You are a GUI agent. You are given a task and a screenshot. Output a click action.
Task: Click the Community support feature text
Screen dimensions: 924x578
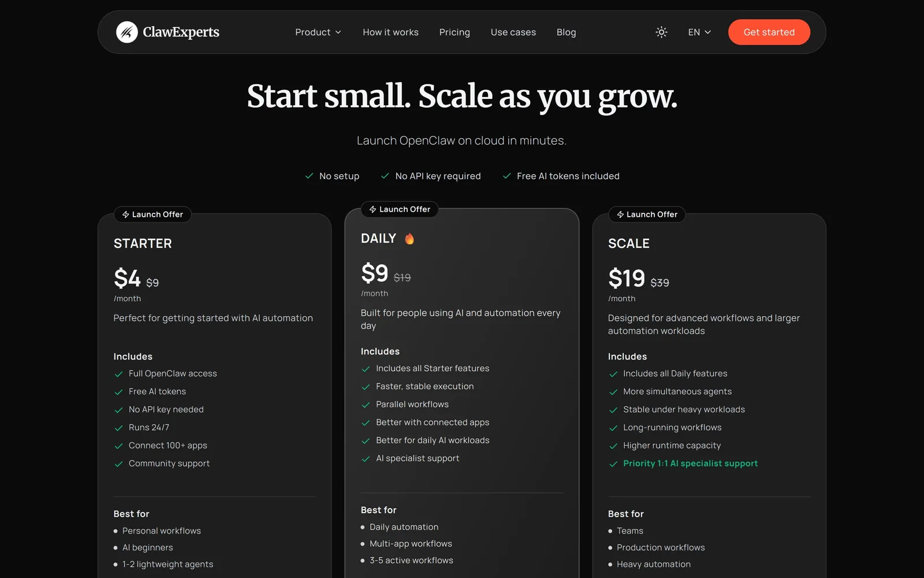pos(169,464)
